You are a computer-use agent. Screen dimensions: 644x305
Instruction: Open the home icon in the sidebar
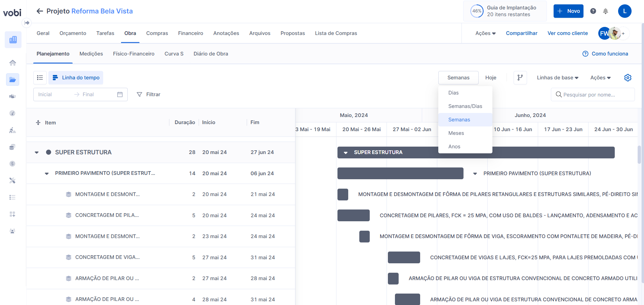point(13,63)
